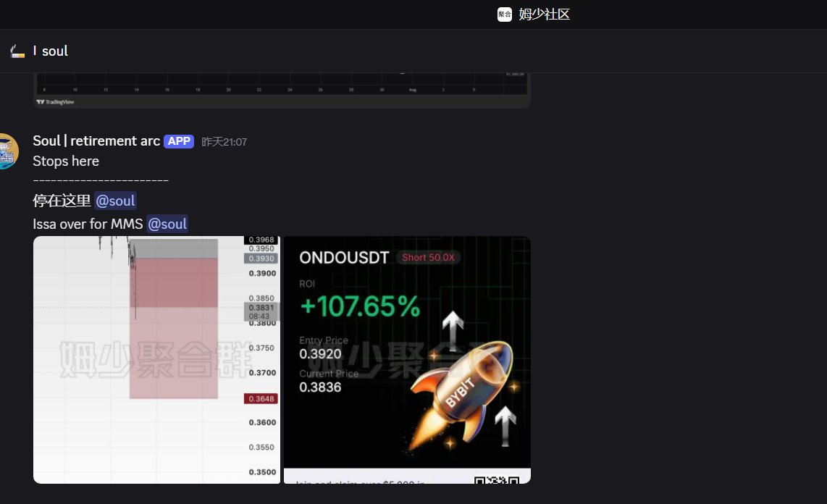Click the Current Price value 0.3836
This screenshot has height=504, width=827.
pos(320,387)
